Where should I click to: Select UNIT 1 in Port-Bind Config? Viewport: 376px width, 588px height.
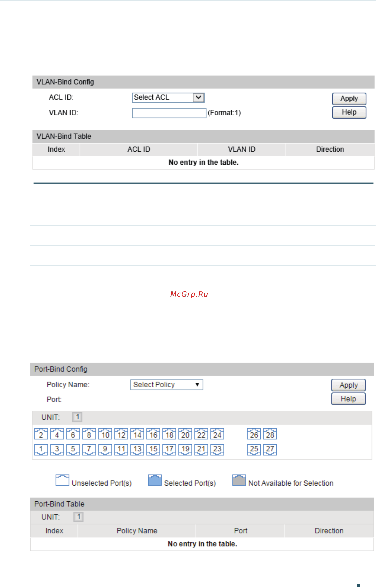(x=77, y=417)
